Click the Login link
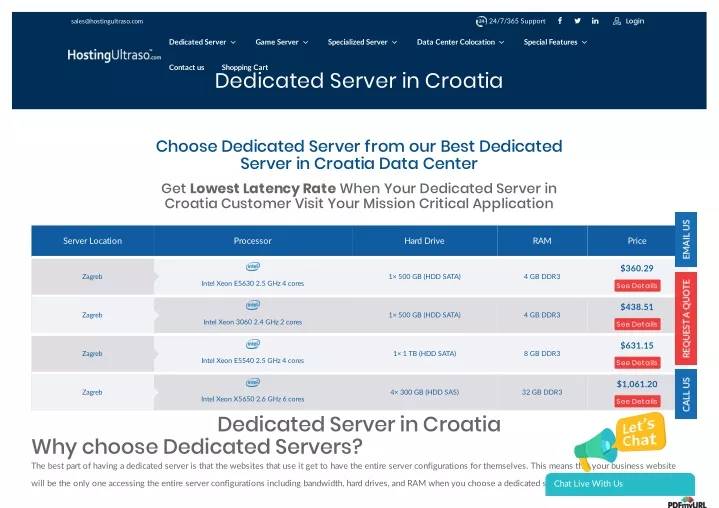The image size is (719, 508). pos(635,21)
